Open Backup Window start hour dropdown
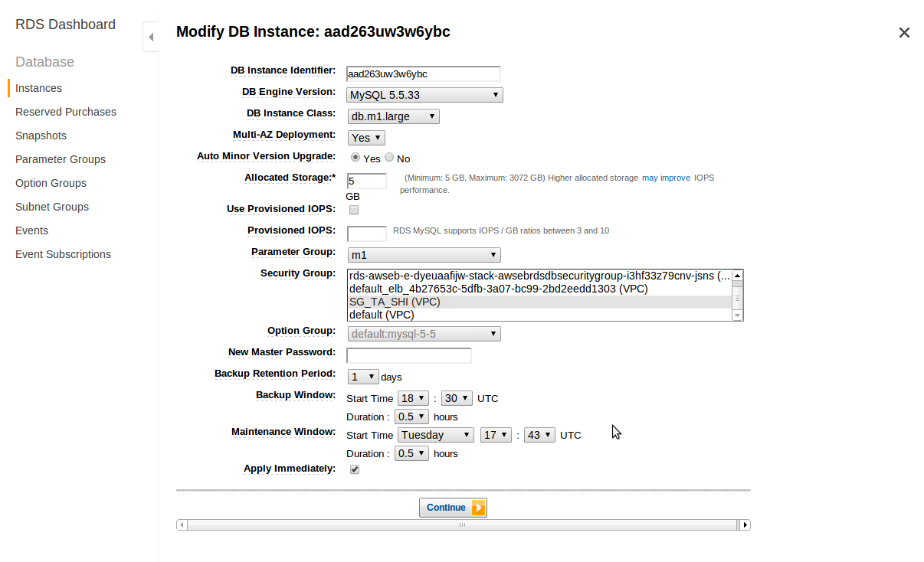Screen dimensions: 924x562 click(x=412, y=398)
